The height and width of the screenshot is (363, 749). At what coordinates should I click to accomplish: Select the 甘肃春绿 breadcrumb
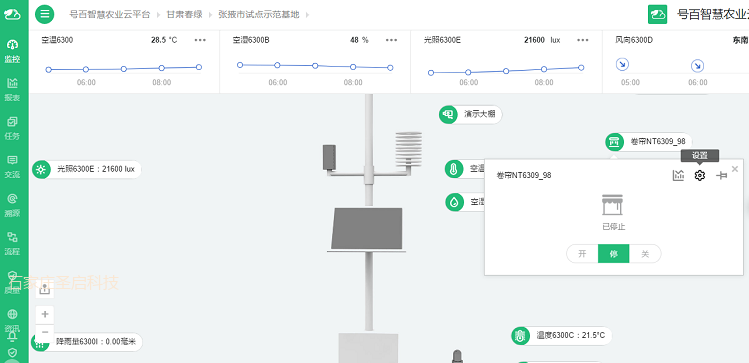[184, 14]
